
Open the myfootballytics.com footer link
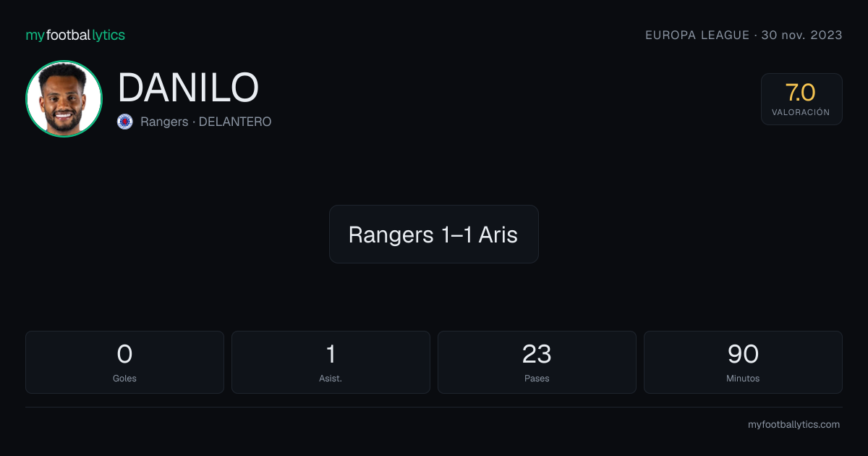pos(793,425)
